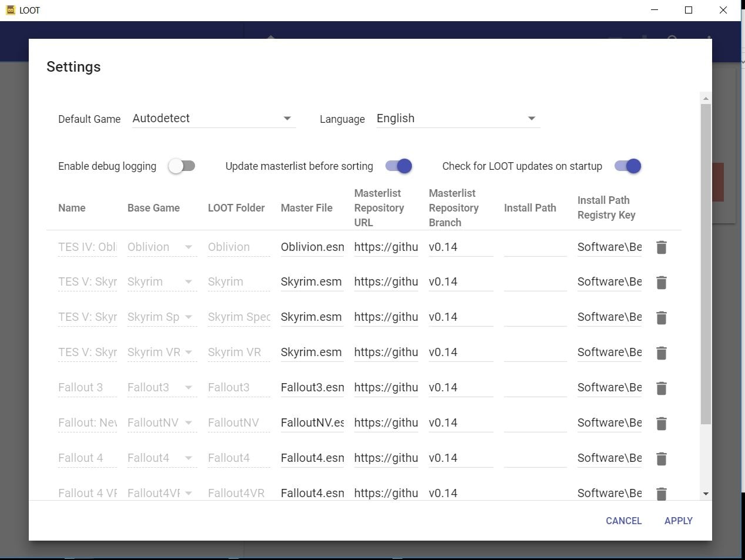
Task: Delete the Skyrim VR row
Action: click(x=661, y=353)
